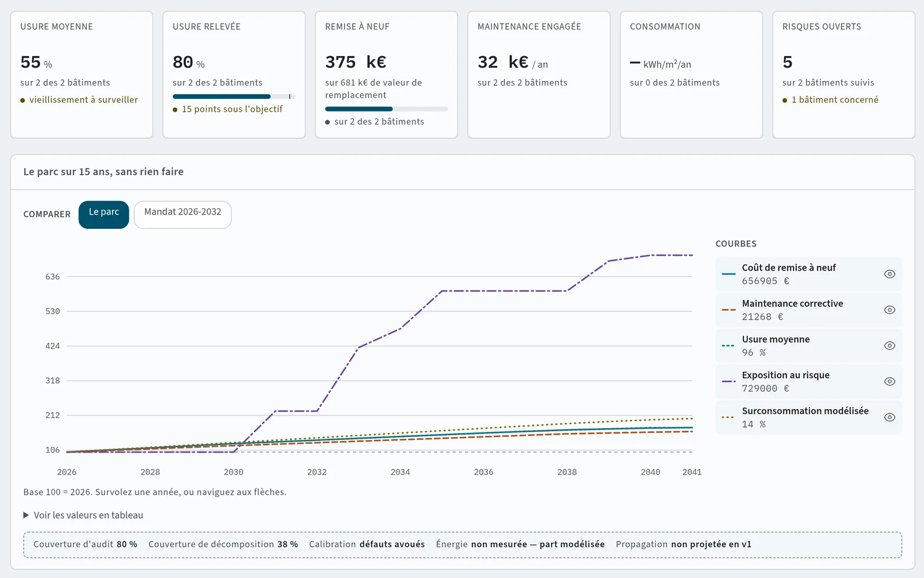Screen dimensions: 924x578
Task: Click the 2032 year on the chart axis
Action: coord(317,472)
